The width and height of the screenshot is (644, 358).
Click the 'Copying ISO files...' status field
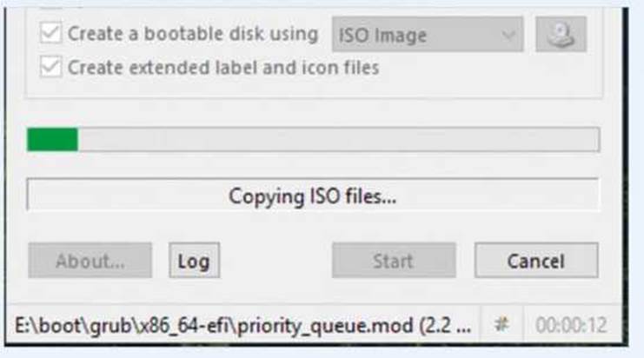click(x=313, y=195)
